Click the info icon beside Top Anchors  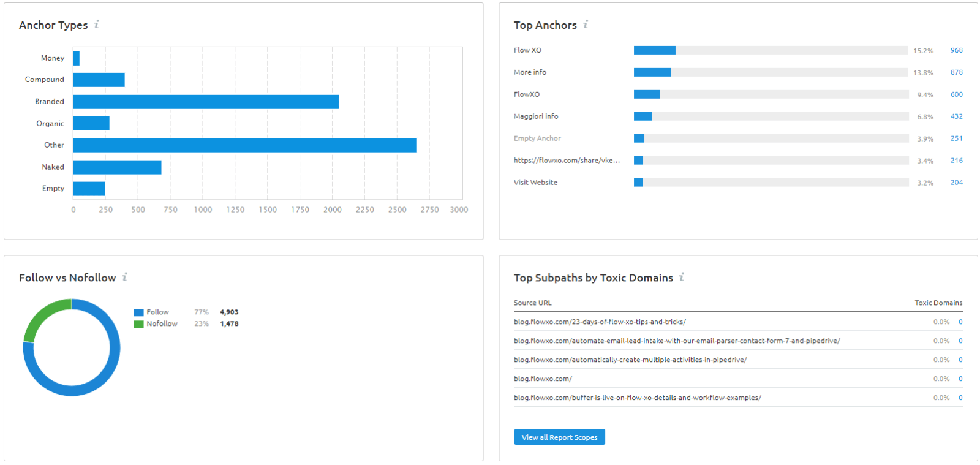coord(586,25)
